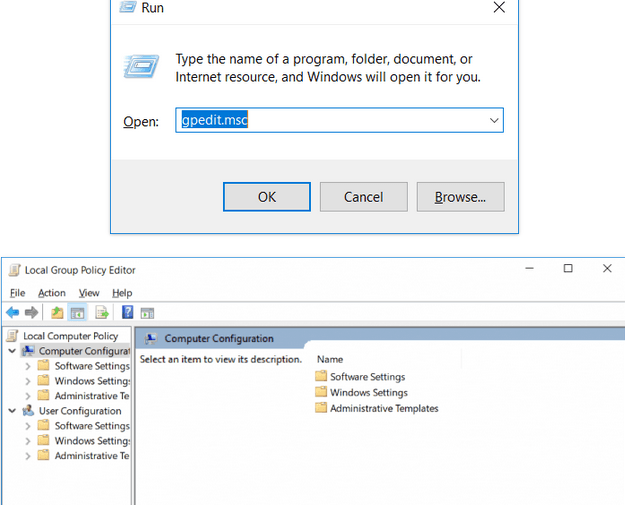Click the Back arrow in policy editor toolbar
625x505 pixels.
[x=12, y=312]
